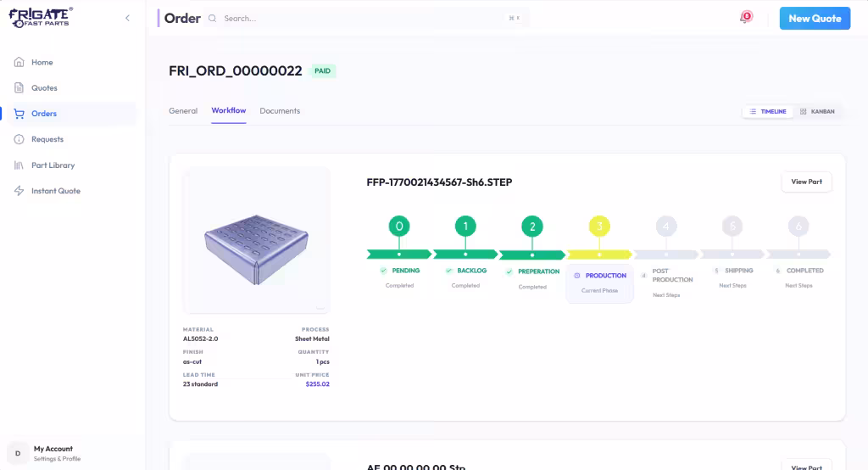Image resolution: width=868 pixels, height=470 pixels.
Task: Click yellow step 3 circle marker
Action: click(x=599, y=227)
